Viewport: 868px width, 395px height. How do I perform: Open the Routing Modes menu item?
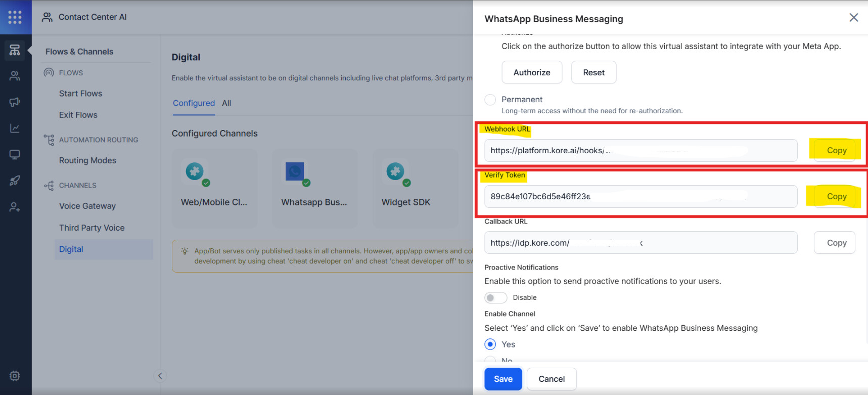[x=87, y=160]
